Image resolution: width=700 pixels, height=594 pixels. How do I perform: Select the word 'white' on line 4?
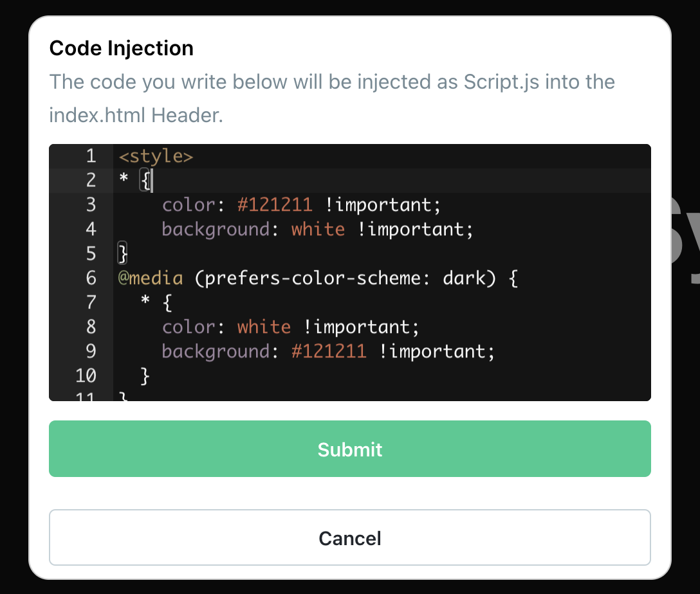pos(318,229)
